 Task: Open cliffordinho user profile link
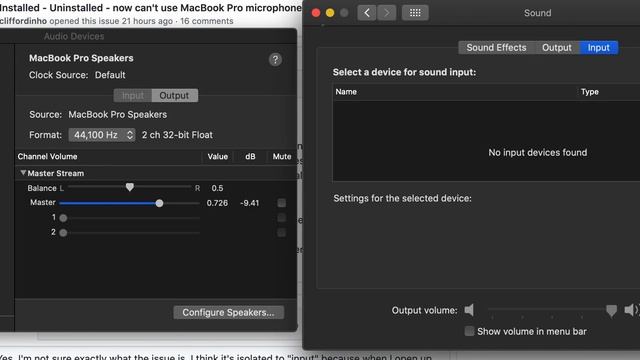pos(23,21)
